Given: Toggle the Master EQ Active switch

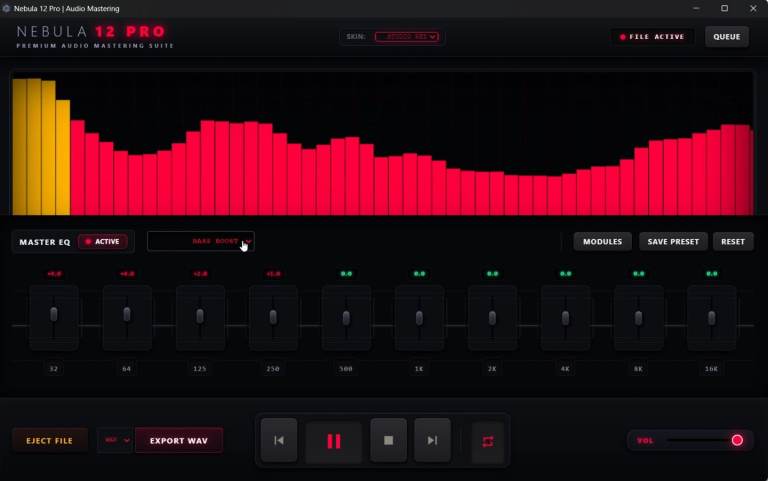Looking at the screenshot, I should point(103,241).
